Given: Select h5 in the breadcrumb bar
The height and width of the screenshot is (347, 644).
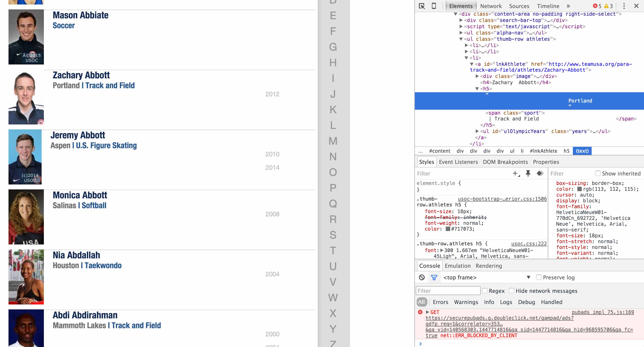Looking at the screenshot, I should click(566, 151).
